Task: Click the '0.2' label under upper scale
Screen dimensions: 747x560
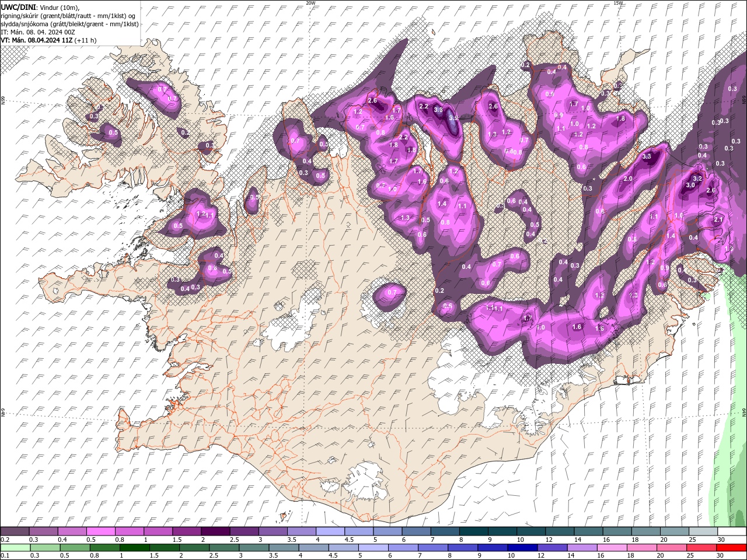Action: pyautogui.click(x=5, y=540)
